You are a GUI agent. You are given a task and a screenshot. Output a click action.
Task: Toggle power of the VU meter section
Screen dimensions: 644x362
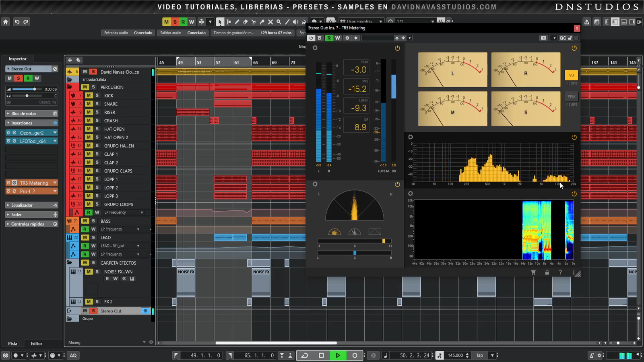[574, 48]
